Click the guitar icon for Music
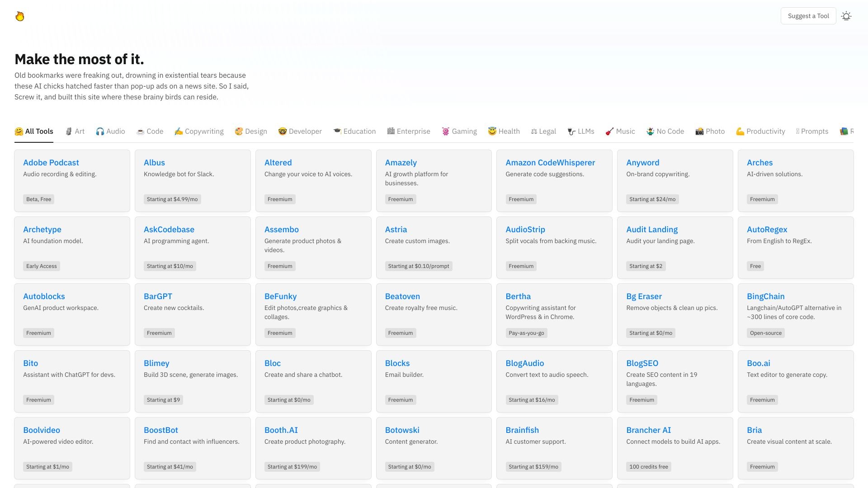Image resolution: width=868 pixels, height=488 pixels. click(609, 131)
